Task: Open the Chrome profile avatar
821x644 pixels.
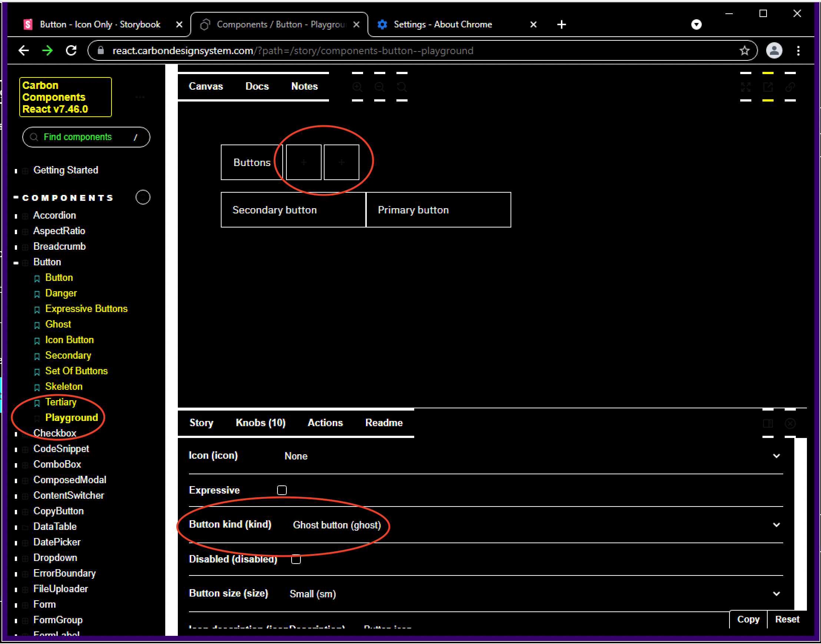Action: coord(774,50)
